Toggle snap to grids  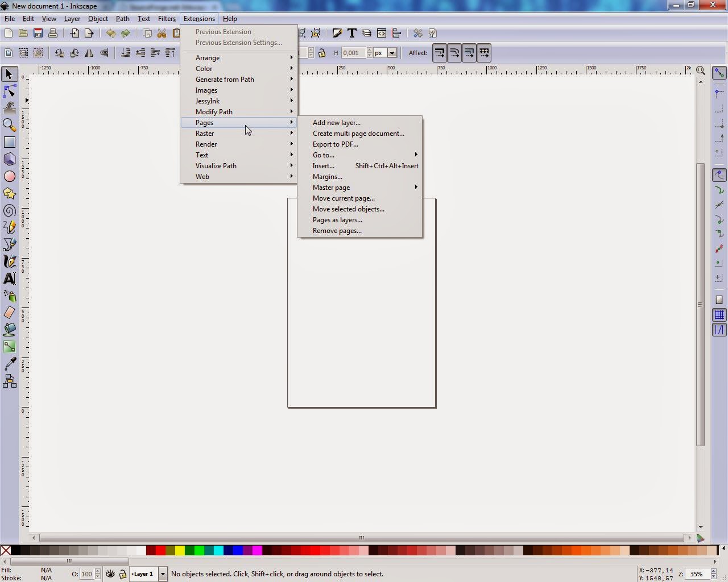click(x=719, y=315)
